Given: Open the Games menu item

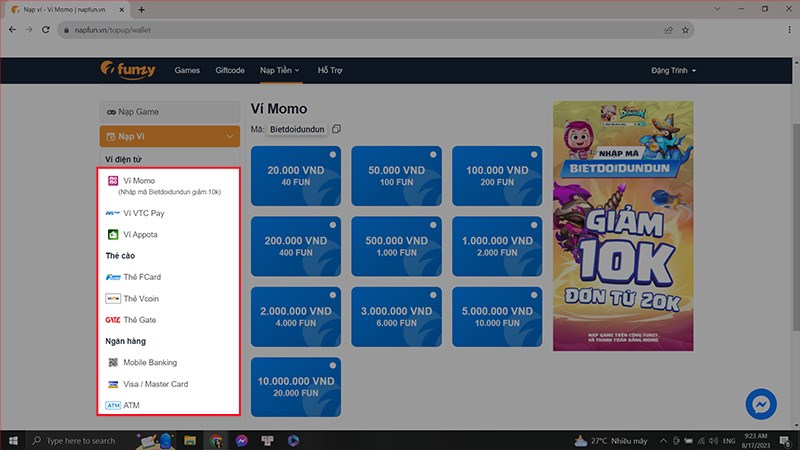Looking at the screenshot, I should pyautogui.click(x=187, y=70).
